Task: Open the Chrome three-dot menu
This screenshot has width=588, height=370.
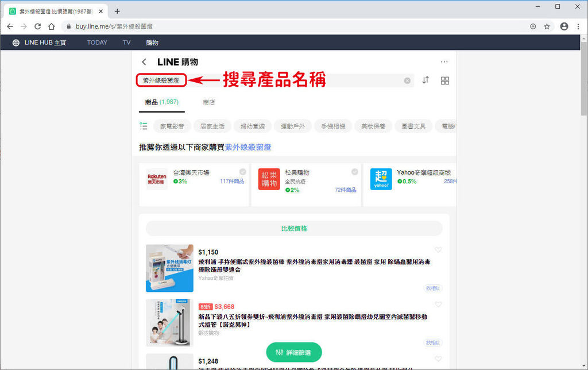Action: (x=578, y=26)
